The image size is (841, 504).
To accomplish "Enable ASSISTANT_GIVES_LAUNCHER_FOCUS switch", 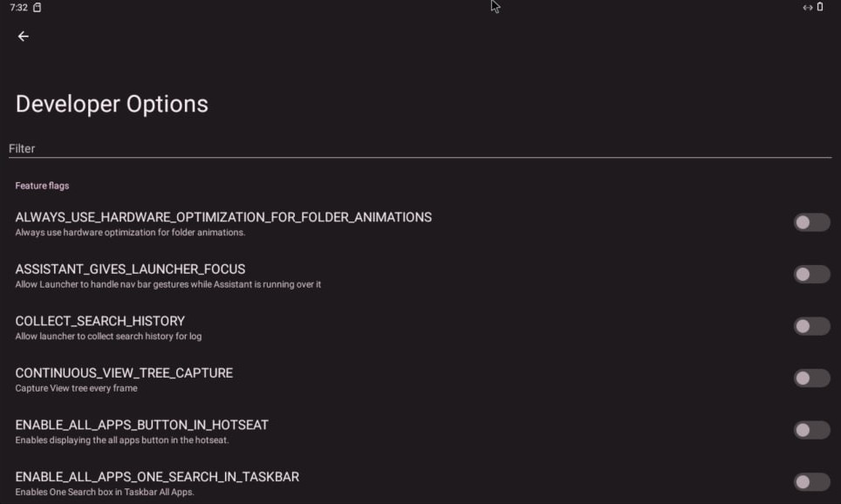I will pos(811,275).
